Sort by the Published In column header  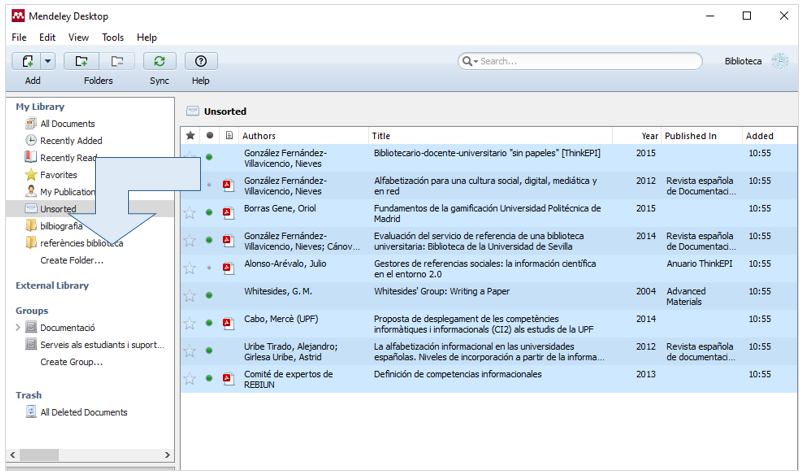point(691,136)
